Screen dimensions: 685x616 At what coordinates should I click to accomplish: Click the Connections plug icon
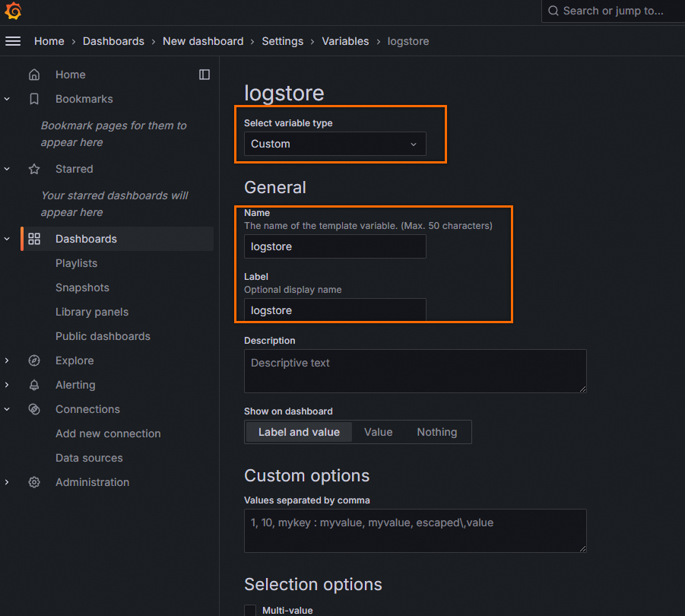pyautogui.click(x=34, y=409)
